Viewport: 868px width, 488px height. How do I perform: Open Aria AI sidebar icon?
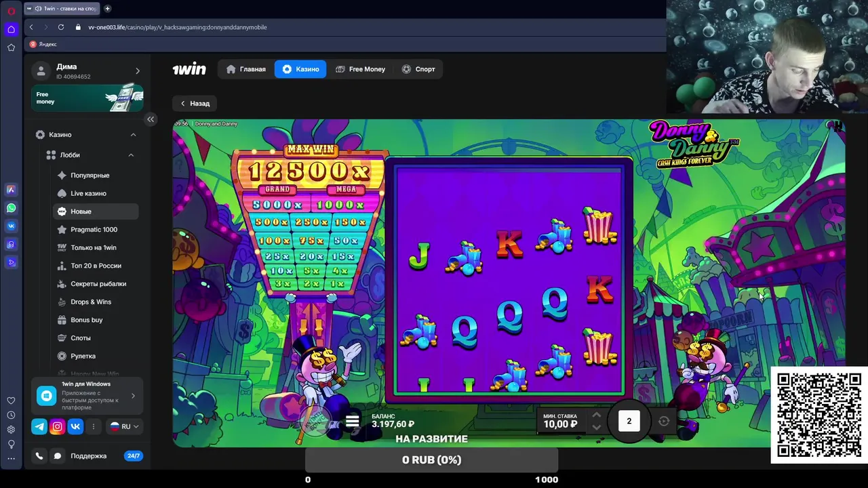[11, 190]
